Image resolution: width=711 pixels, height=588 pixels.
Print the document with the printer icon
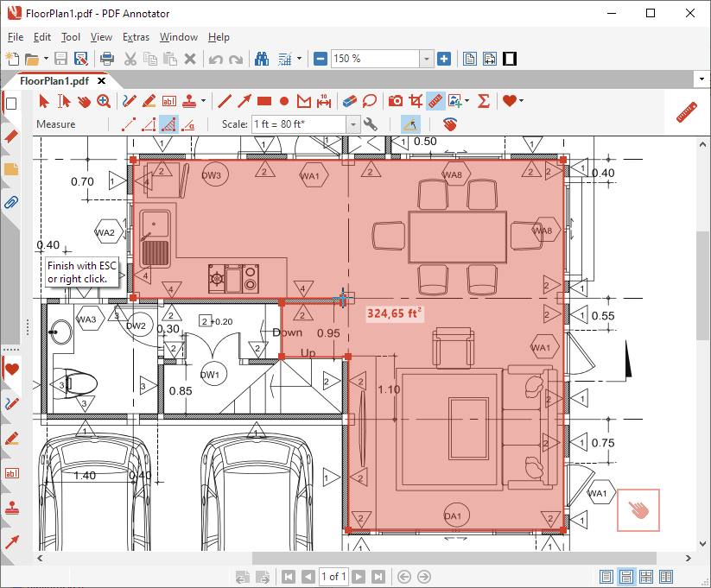click(x=107, y=59)
